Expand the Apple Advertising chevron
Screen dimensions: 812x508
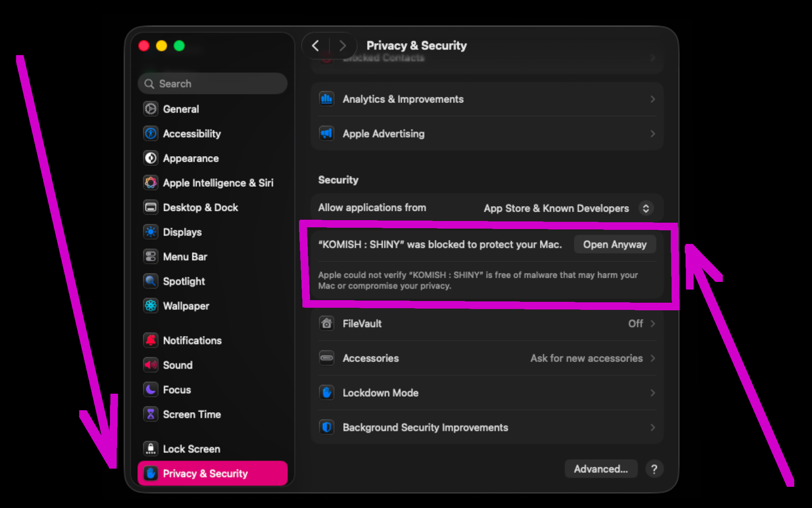[653, 134]
